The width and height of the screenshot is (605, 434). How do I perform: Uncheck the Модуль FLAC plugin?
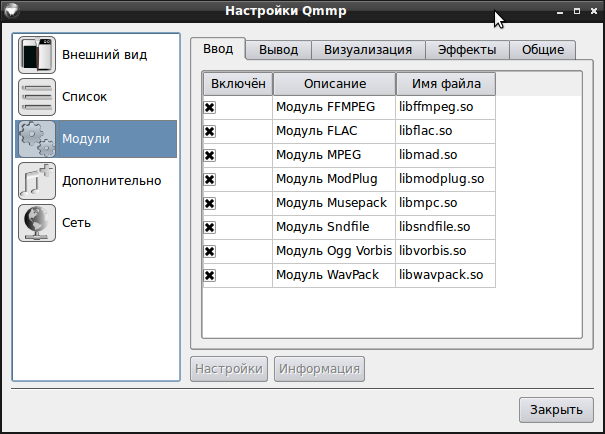pyautogui.click(x=210, y=132)
